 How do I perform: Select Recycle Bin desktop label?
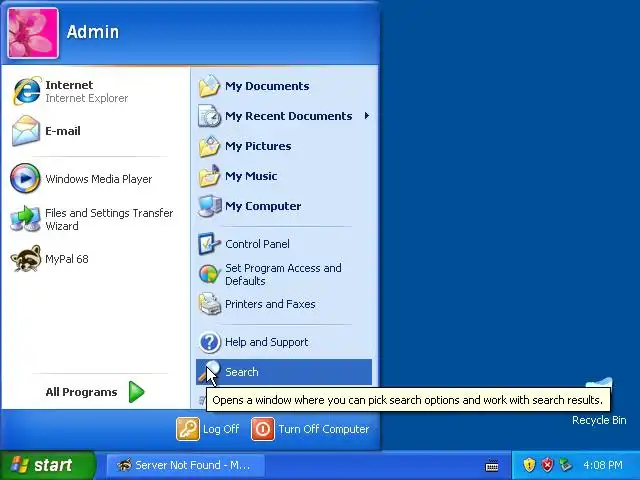[x=599, y=420]
